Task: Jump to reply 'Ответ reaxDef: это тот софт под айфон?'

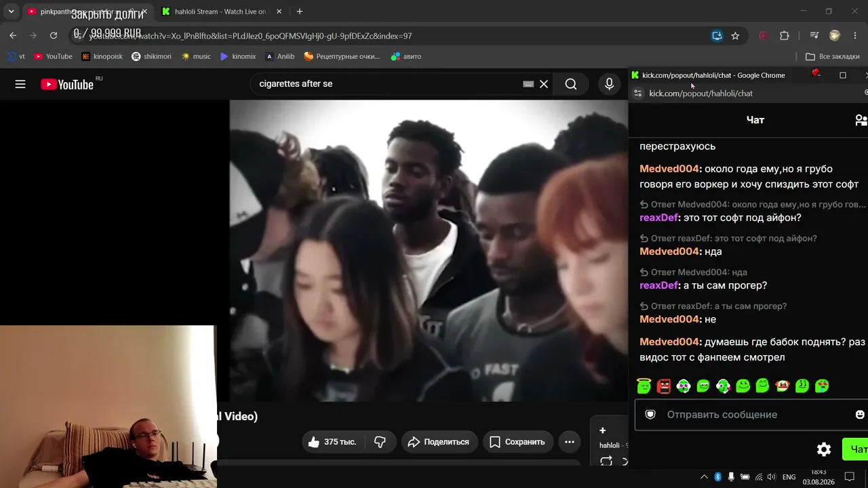Action: [728, 239]
